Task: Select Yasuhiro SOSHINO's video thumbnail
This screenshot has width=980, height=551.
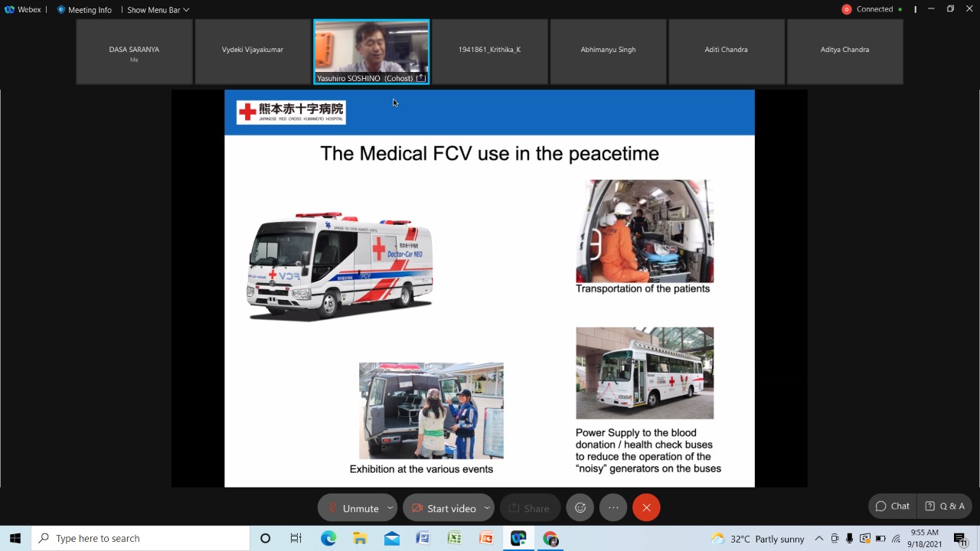Action: (x=371, y=51)
